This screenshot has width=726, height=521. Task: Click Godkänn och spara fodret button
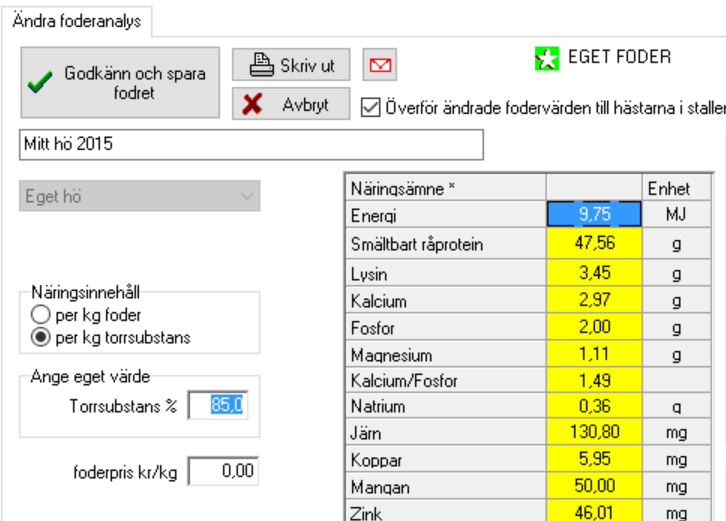[x=120, y=82]
